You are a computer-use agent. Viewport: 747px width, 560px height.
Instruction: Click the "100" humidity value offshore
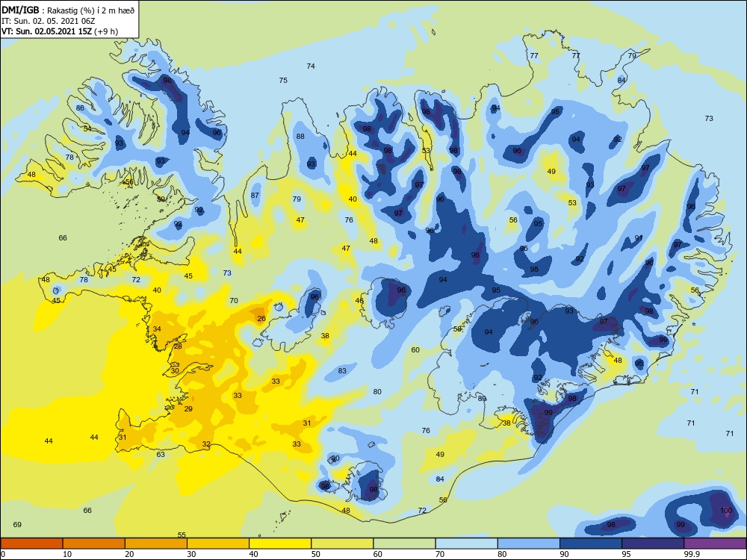click(726, 511)
